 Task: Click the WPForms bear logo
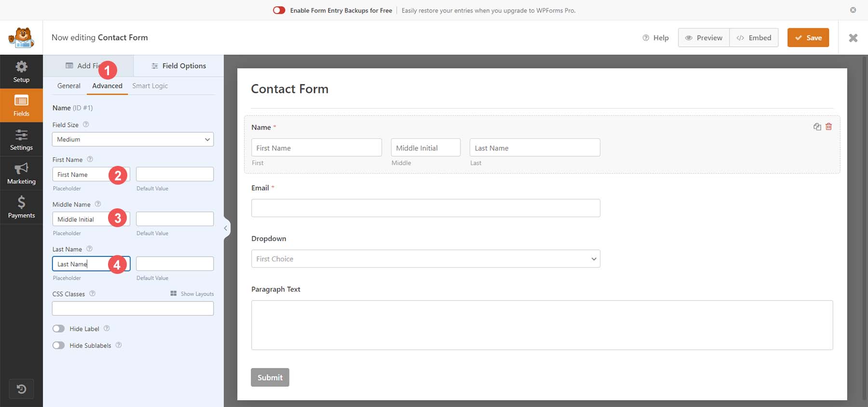(x=21, y=38)
